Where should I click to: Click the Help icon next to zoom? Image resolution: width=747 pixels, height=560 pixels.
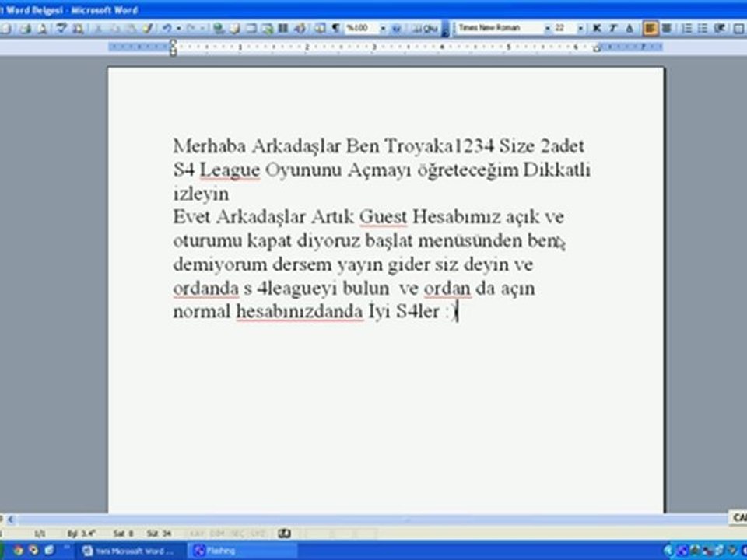396,29
